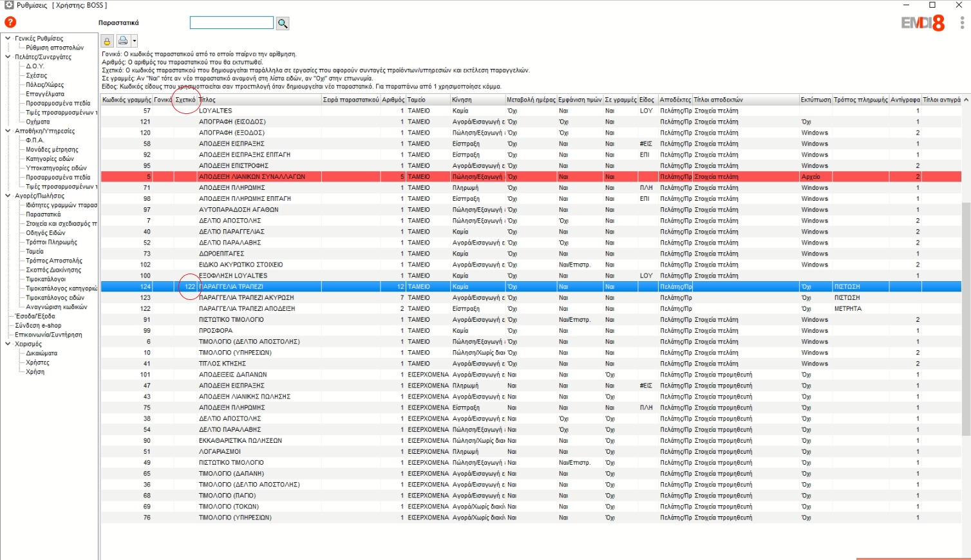Select the ΑΠΟΔΕΙΞΗ ΛΙΑΝΙΚΩΝ ΣΥΝΑΛΛΑΓΩΝ row title

(252, 176)
